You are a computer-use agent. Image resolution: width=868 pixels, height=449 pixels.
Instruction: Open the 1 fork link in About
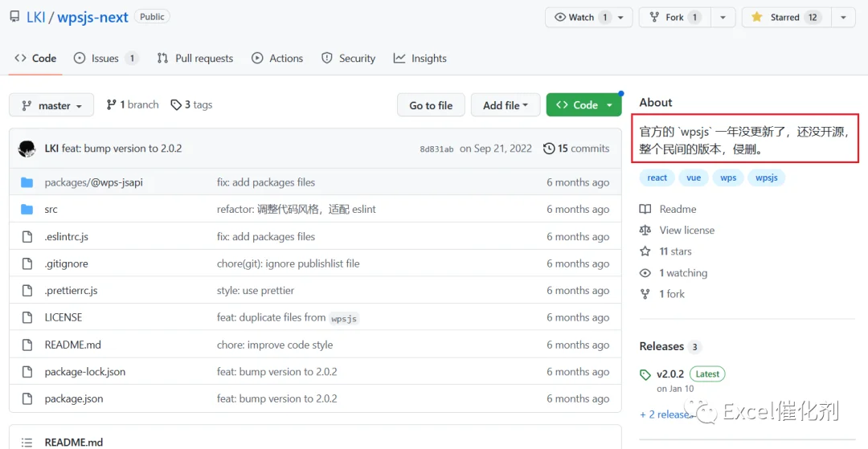coord(662,294)
